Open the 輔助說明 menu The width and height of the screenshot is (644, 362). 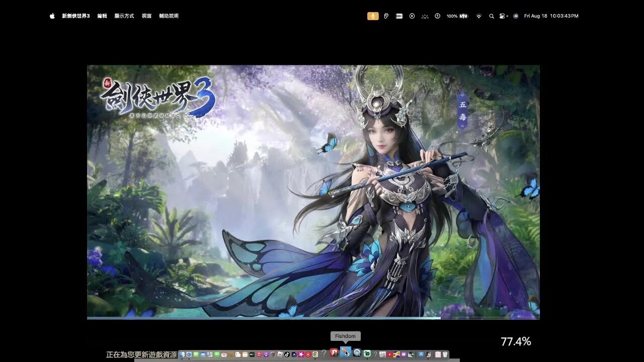[169, 16]
